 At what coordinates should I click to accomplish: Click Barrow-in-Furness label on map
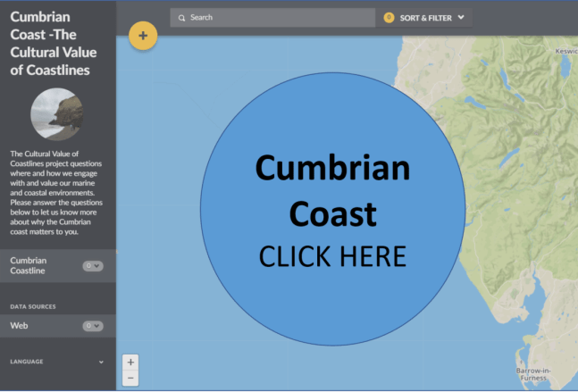[x=536, y=374]
